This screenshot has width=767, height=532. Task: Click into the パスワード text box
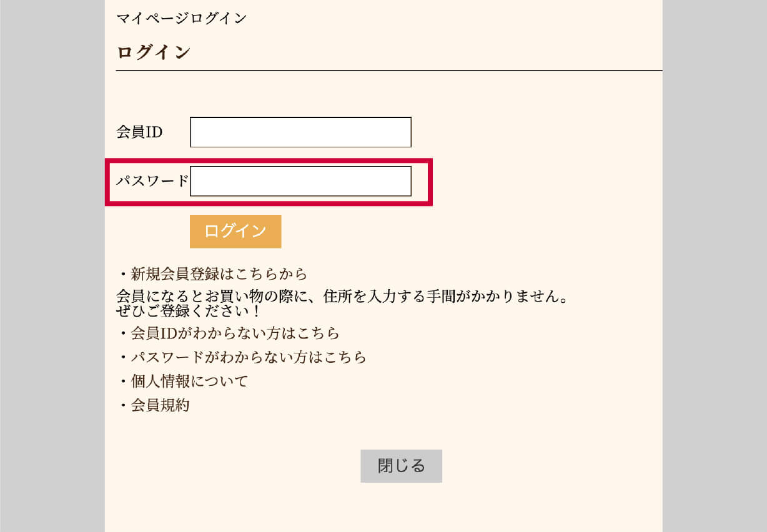[x=300, y=181]
